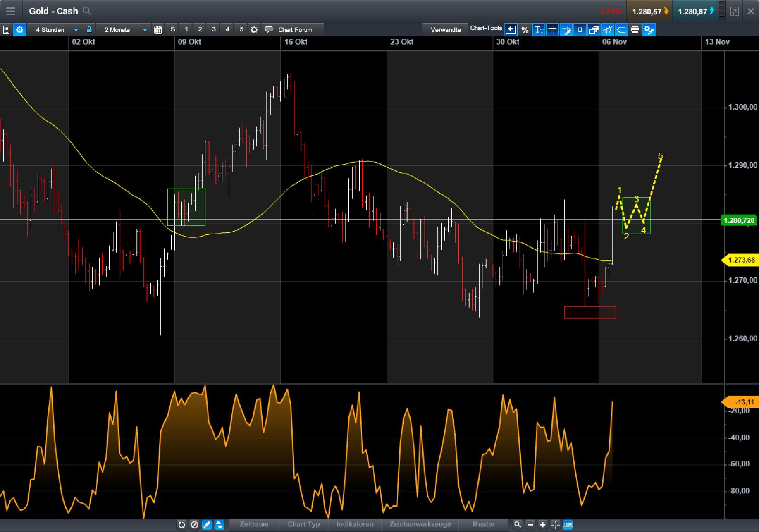Open the Text annotation tool (Tt icon)
Image resolution: width=759 pixels, height=532 pixels.
pos(538,29)
